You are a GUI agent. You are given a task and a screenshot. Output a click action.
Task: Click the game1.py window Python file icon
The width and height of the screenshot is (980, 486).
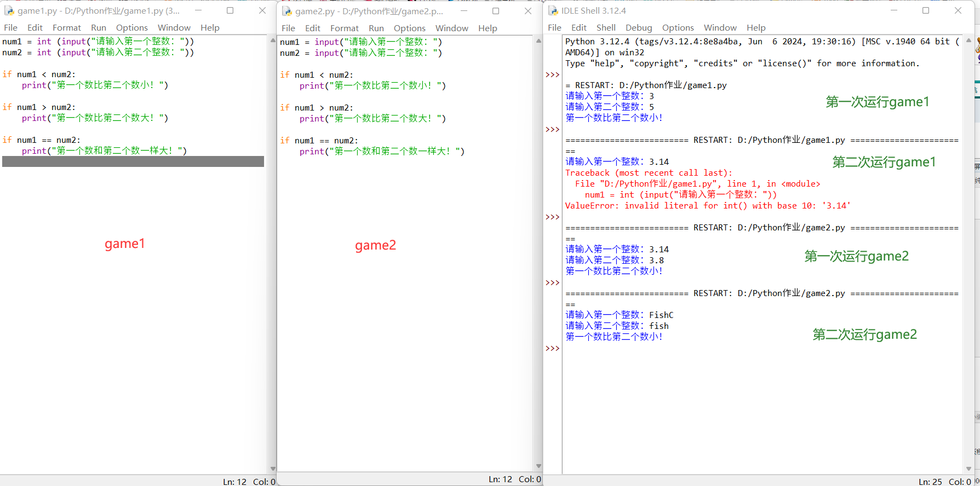[x=9, y=10]
